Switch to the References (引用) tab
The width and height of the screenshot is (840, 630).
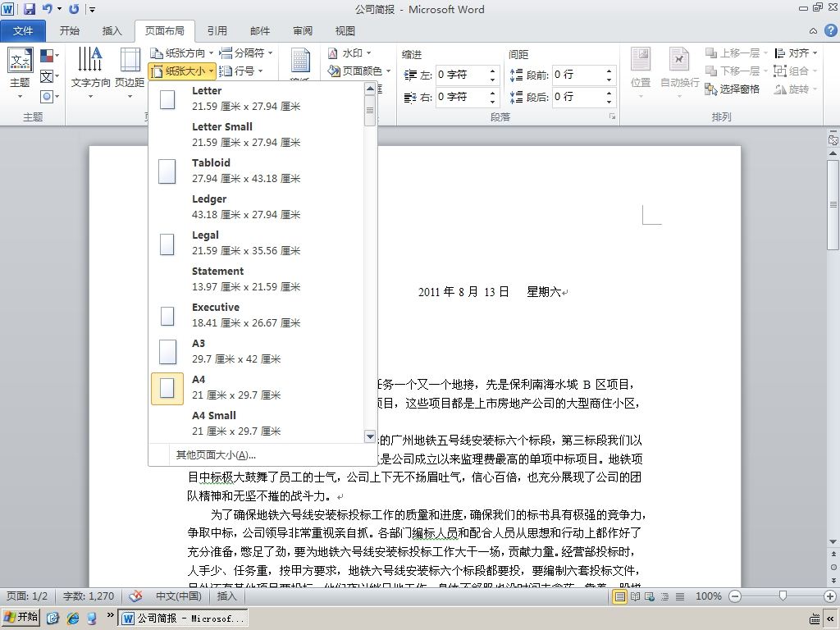click(x=217, y=31)
